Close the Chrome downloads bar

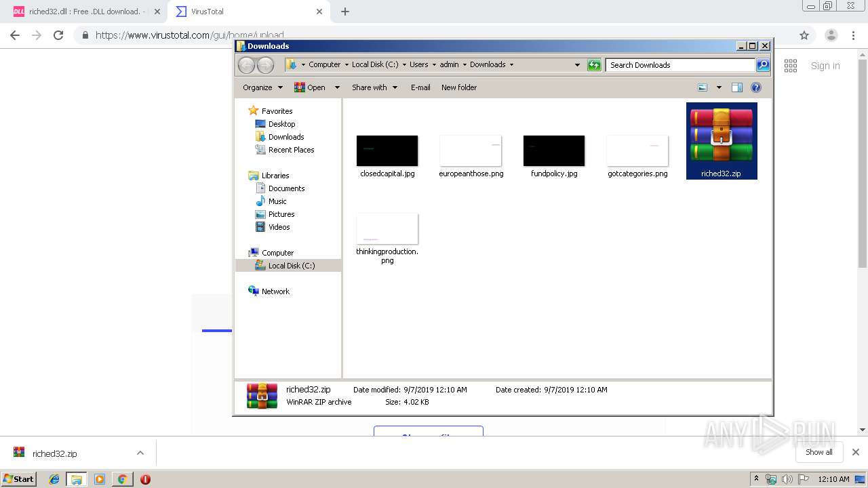(856, 452)
